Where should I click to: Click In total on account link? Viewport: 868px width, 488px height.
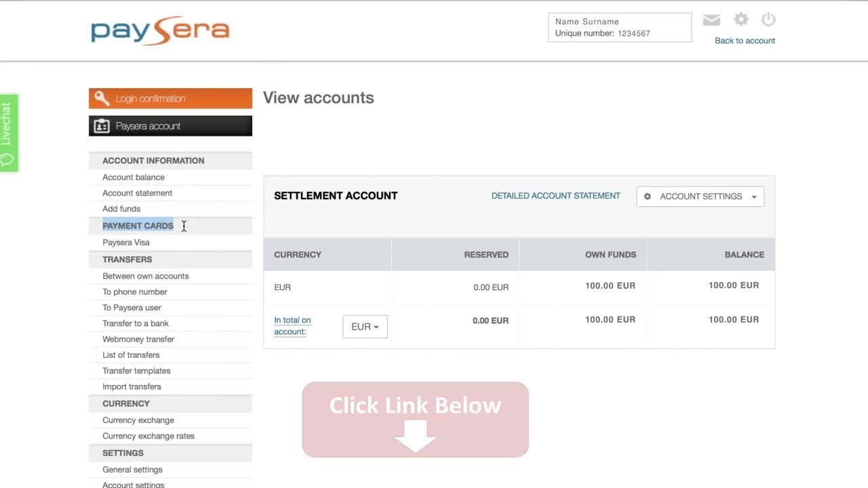pos(292,326)
